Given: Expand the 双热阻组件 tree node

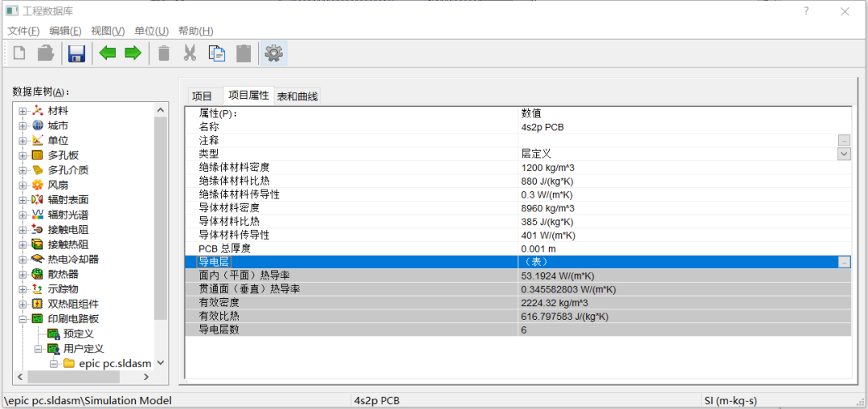Looking at the screenshot, I should [23, 304].
